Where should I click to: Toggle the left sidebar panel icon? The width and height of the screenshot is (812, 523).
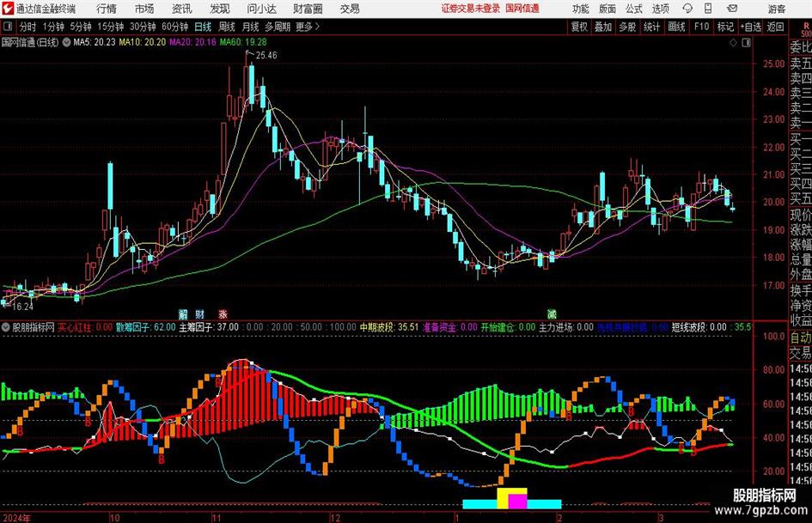coord(8,27)
